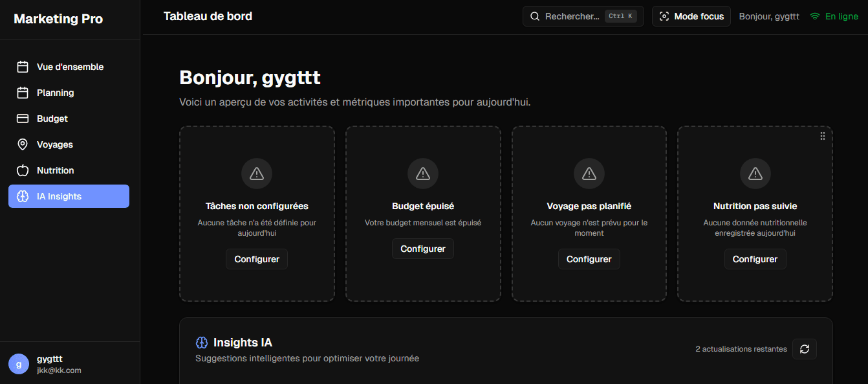Screen dimensions: 868x384
Task: Click Configurer under Nutrition pas suivie
Action: pyautogui.click(x=755, y=259)
